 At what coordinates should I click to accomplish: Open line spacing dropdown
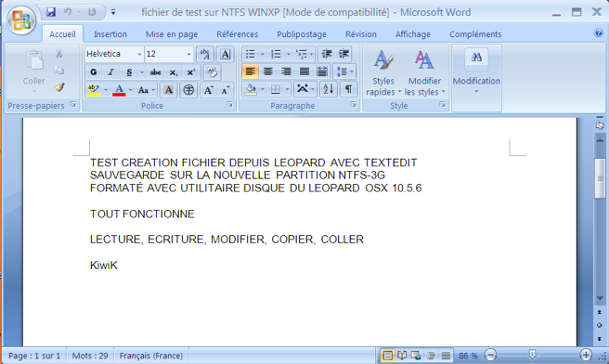[x=344, y=71]
